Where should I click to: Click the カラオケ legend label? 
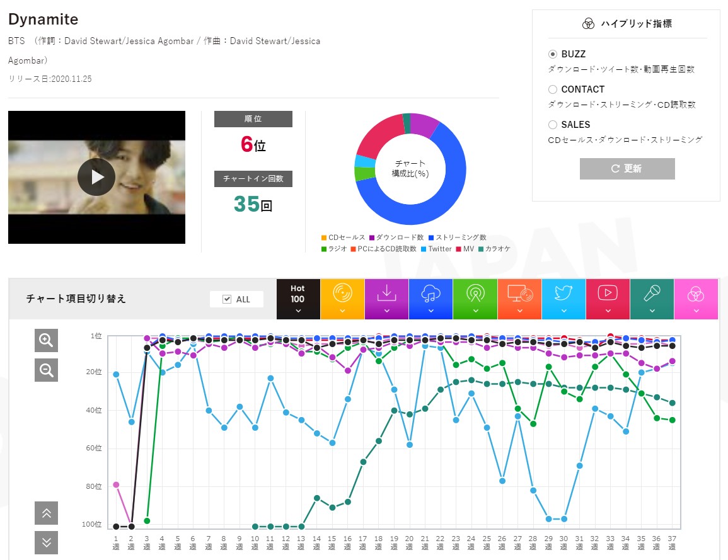click(498, 249)
